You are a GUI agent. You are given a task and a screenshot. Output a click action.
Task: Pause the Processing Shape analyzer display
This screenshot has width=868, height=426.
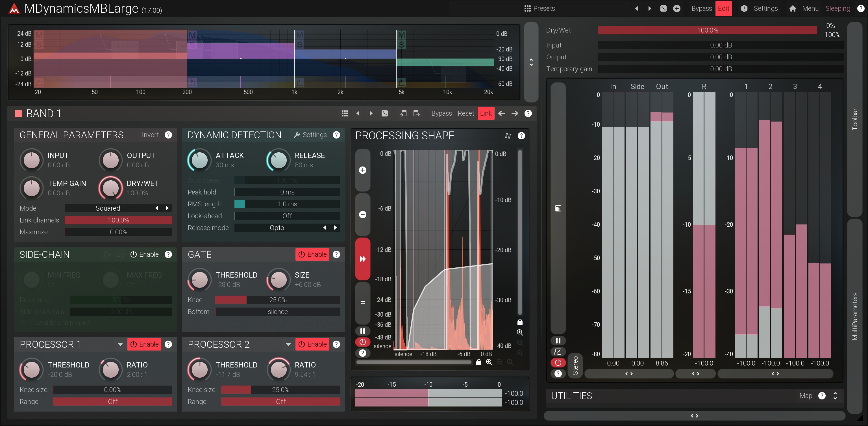coord(363,331)
